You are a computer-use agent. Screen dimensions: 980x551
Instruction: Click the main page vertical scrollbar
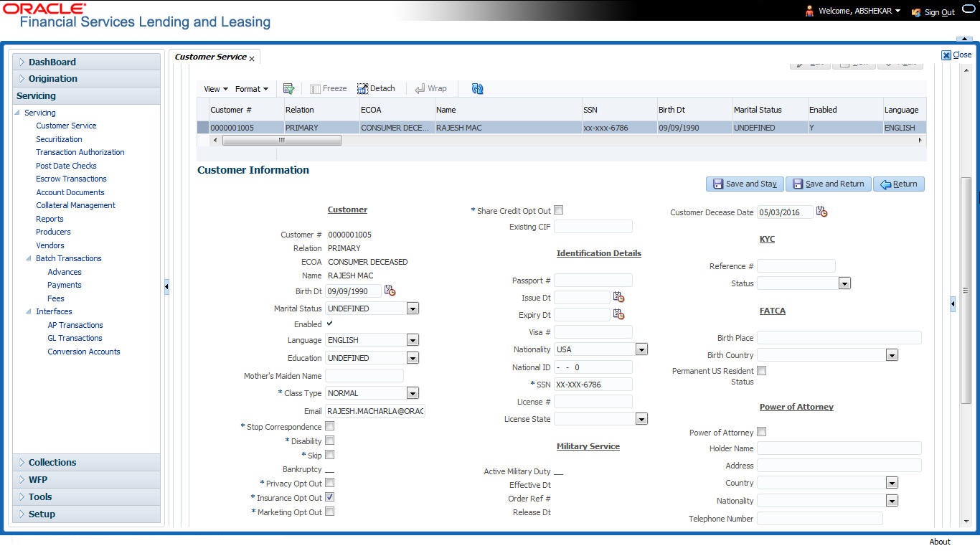(x=966, y=291)
